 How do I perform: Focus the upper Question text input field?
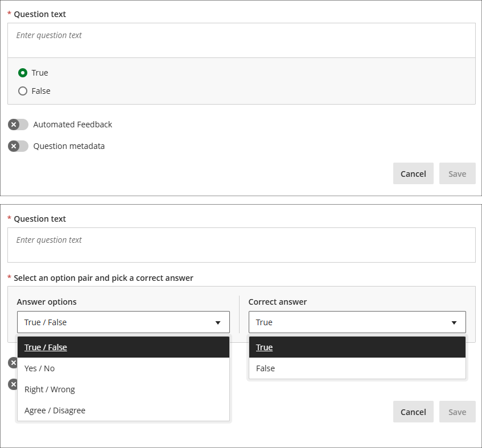click(241, 40)
